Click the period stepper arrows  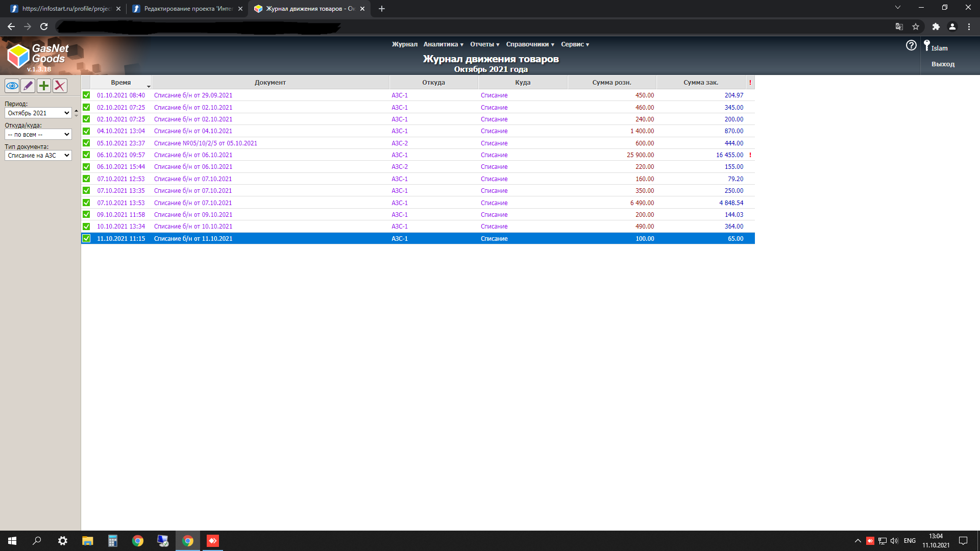coord(77,113)
